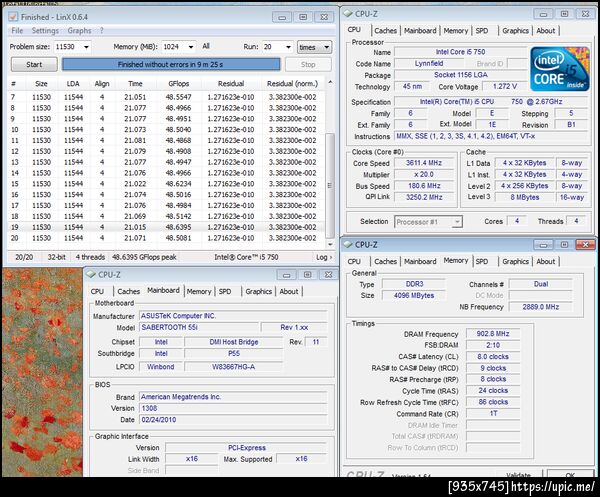Switch to Caches tab in top CPU-Z window
The width and height of the screenshot is (600, 497).
coord(385,31)
